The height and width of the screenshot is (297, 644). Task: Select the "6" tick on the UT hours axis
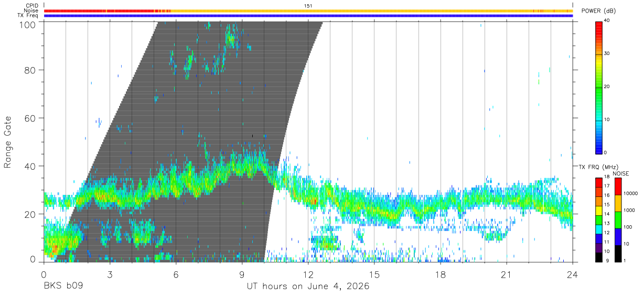[176, 274]
